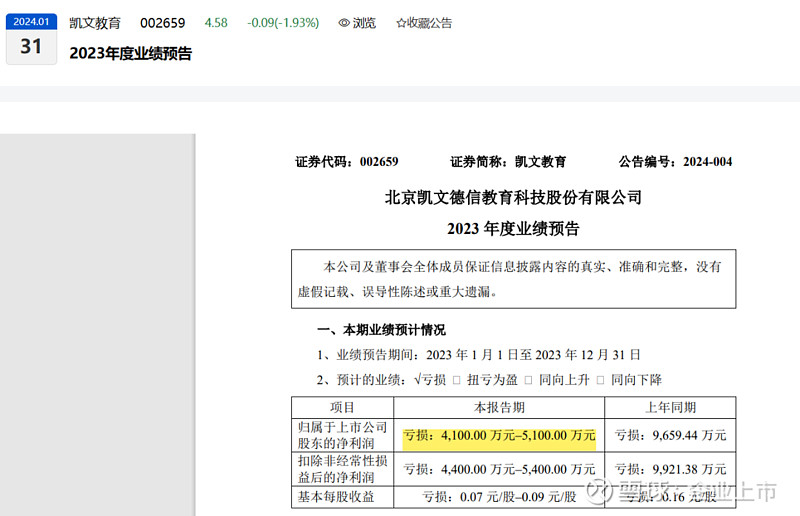Click the 上年同期 table header
Viewport: 800px width, 516px height.
(x=670, y=407)
